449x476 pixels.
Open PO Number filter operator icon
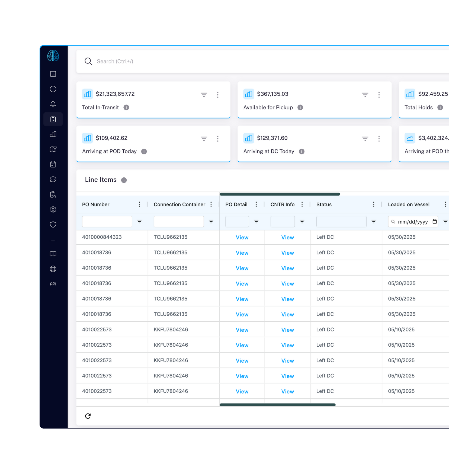(139, 222)
